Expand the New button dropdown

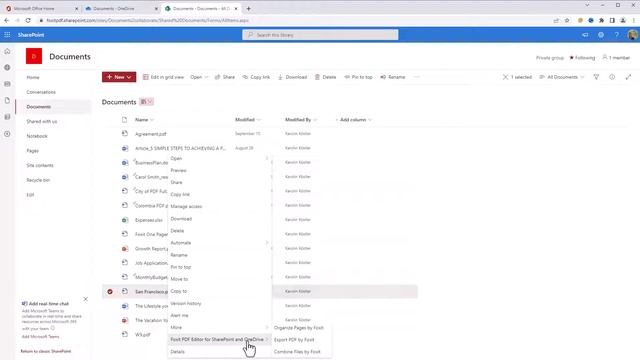click(129, 77)
